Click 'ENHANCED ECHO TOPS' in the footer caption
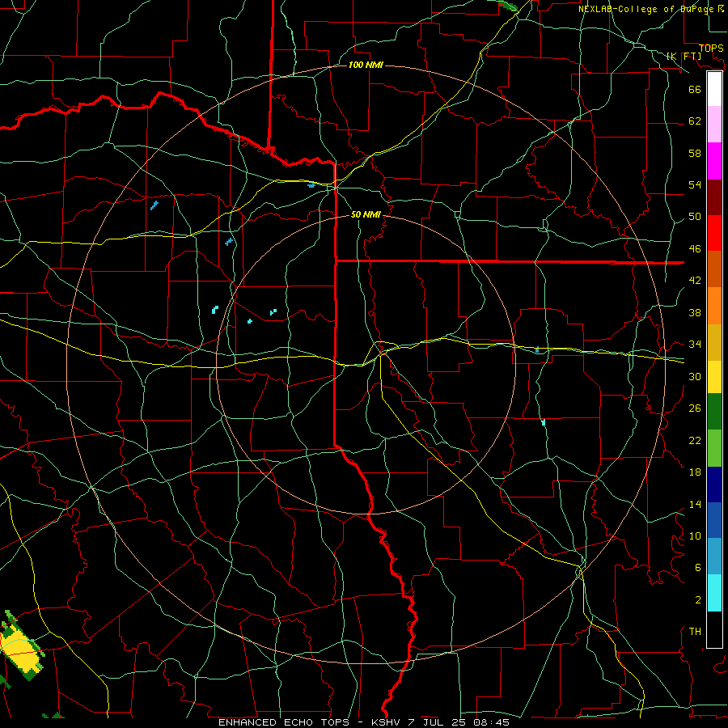Viewport: 728px width, 728px height. [x=284, y=722]
